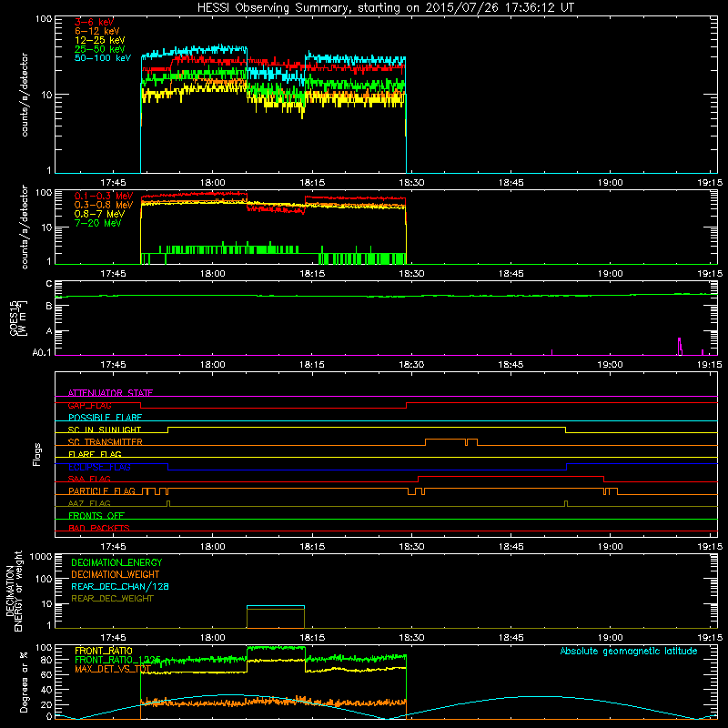The width and height of the screenshot is (728, 728).
Task: Select the B tick label on GOES axis
Action: 49,306
